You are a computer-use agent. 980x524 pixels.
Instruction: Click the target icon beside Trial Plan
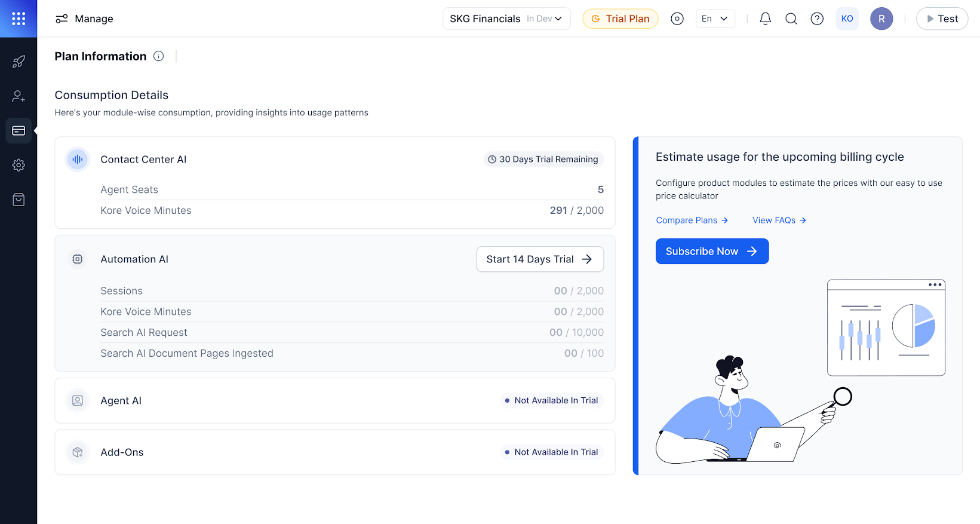(677, 19)
